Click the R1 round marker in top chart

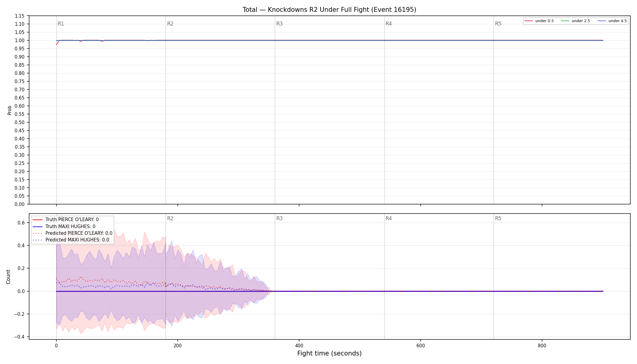tap(61, 24)
